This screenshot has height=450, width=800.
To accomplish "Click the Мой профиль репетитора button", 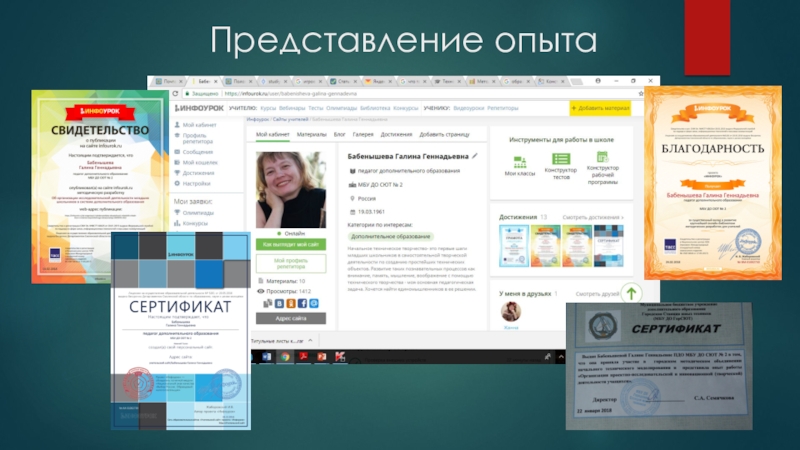I will 291,264.
